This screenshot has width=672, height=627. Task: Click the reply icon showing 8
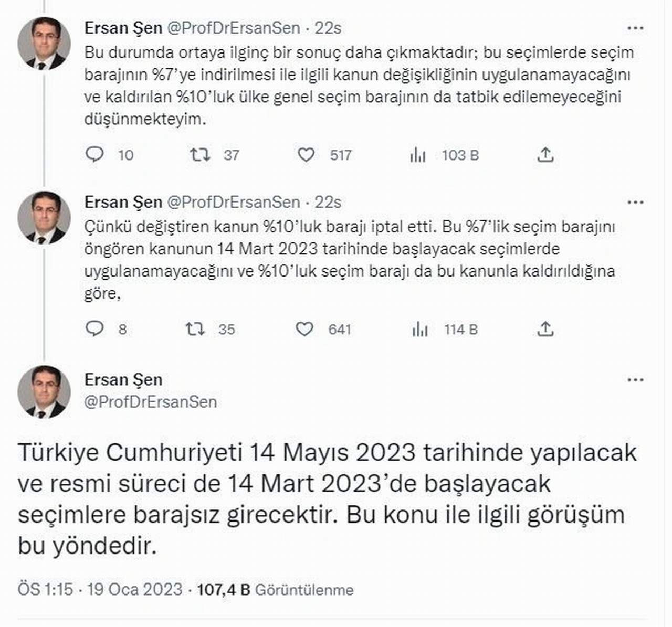[96, 330]
